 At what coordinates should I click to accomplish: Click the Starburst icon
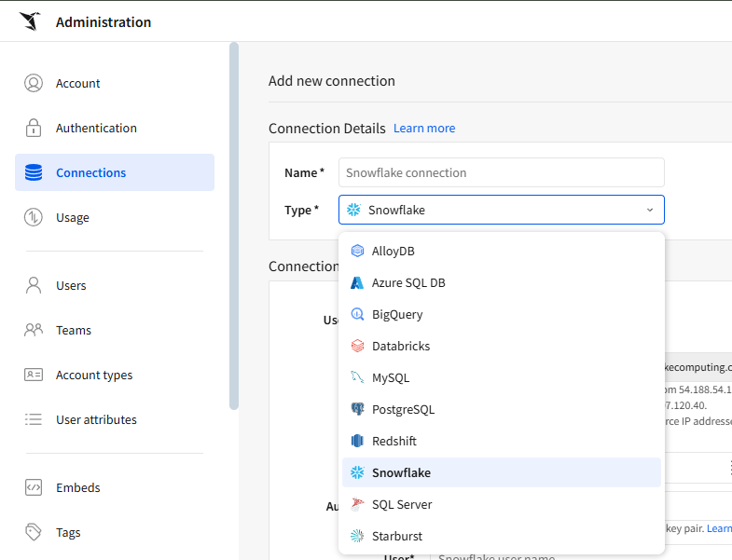coord(357,536)
